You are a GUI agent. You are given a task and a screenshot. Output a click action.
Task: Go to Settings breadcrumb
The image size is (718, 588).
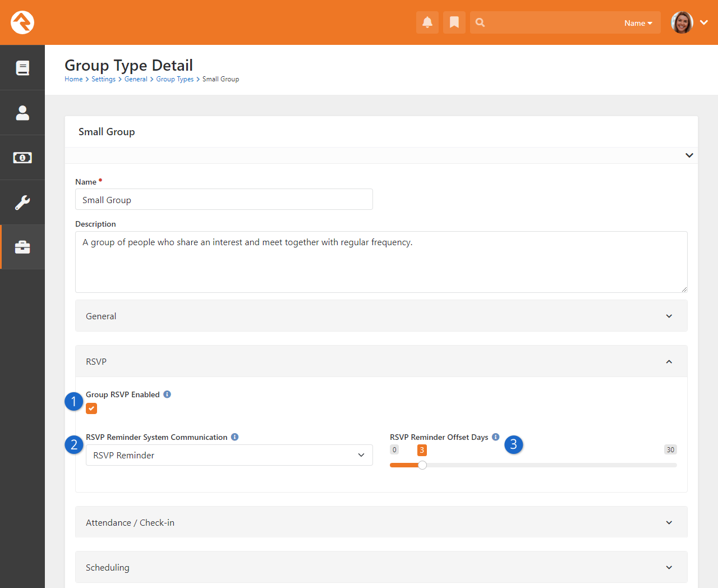point(104,79)
